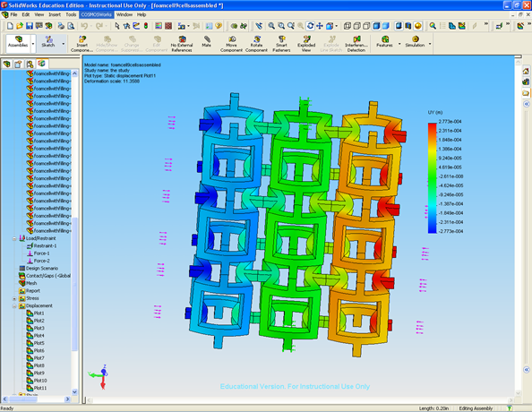The width and height of the screenshot is (532, 412).
Task: Select Mesh item in the tree
Action: pyautogui.click(x=28, y=283)
